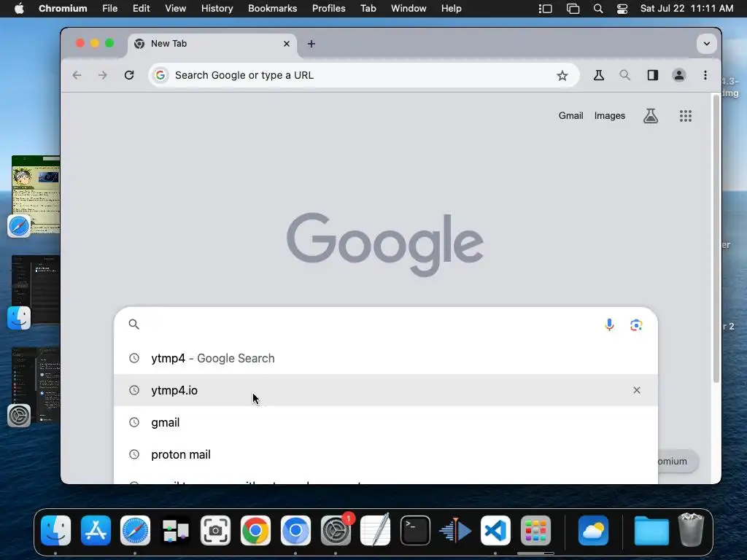The image size is (747, 560).
Task: Go back with the back arrow
Action: [77, 75]
